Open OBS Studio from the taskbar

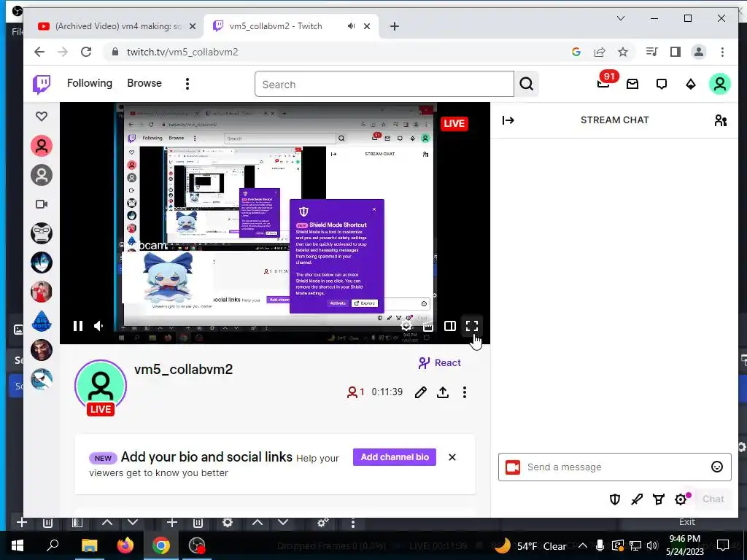[197, 545]
